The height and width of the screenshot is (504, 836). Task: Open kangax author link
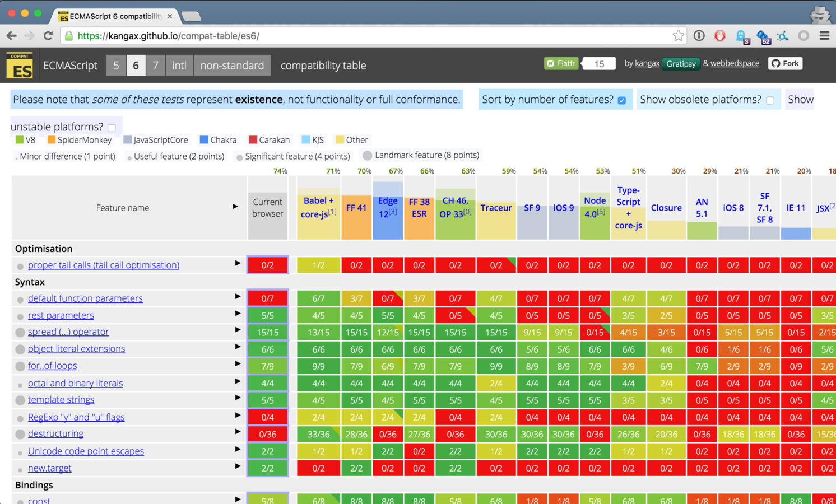click(647, 63)
